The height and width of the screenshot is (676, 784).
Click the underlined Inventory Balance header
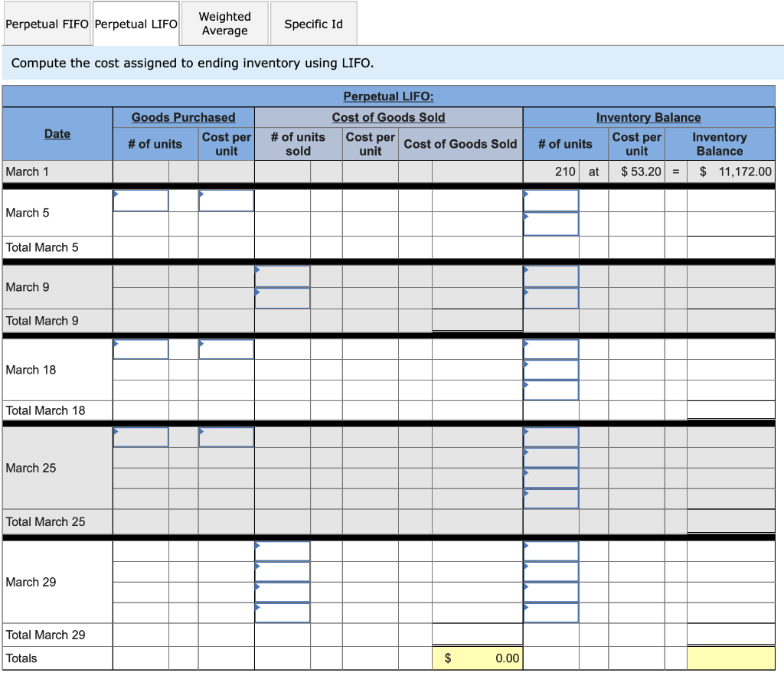[648, 117]
